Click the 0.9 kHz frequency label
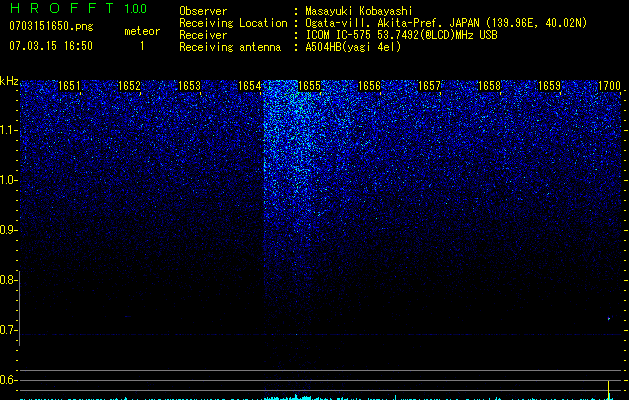This screenshot has width=629, height=400. coord(8,230)
